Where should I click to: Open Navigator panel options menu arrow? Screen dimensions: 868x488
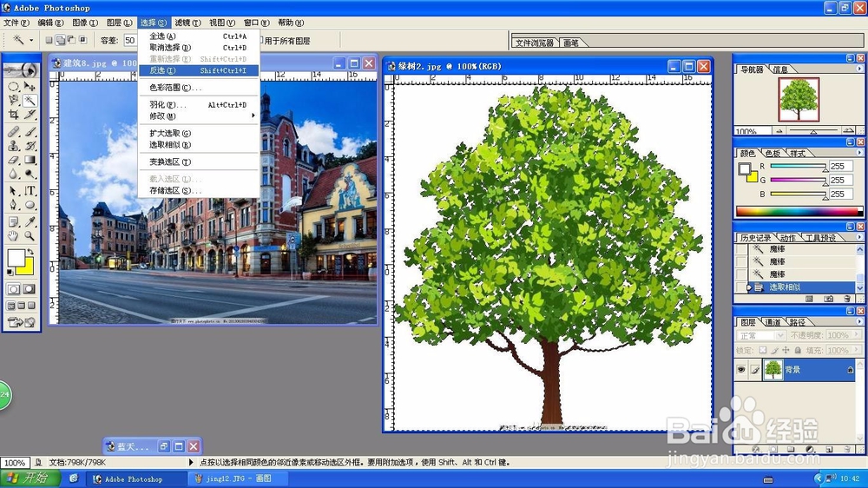coord(859,69)
